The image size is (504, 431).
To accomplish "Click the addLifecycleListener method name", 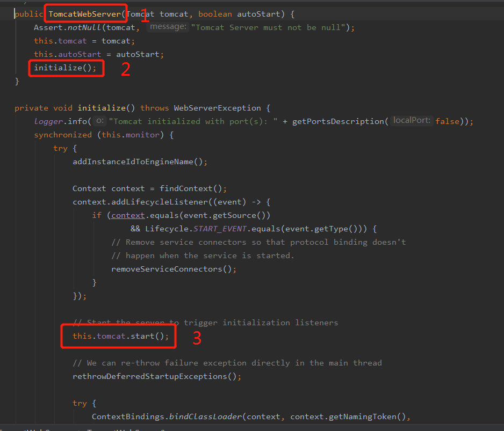I will click(x=160, y=202).
